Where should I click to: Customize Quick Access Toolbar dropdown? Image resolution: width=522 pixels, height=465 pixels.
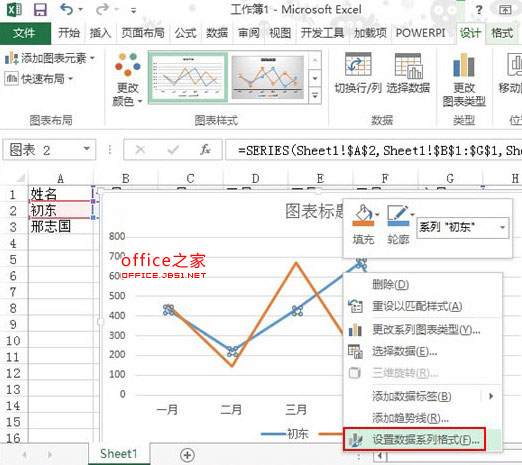tap(133, 11)
